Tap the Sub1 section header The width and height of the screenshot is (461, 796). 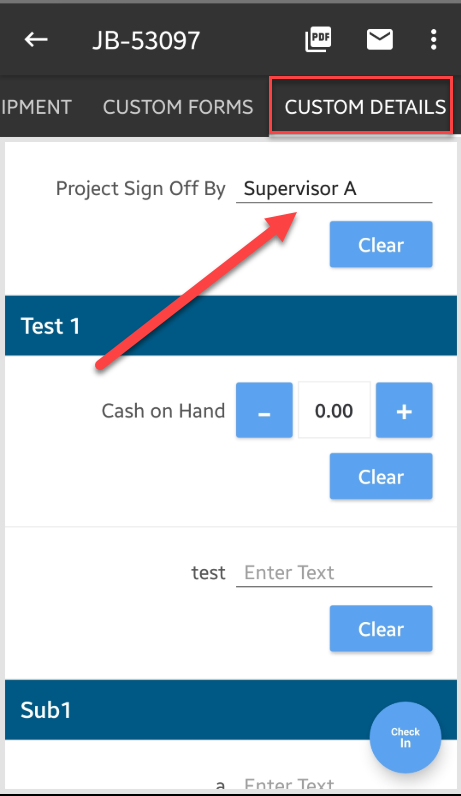click(x=231, y=710)
